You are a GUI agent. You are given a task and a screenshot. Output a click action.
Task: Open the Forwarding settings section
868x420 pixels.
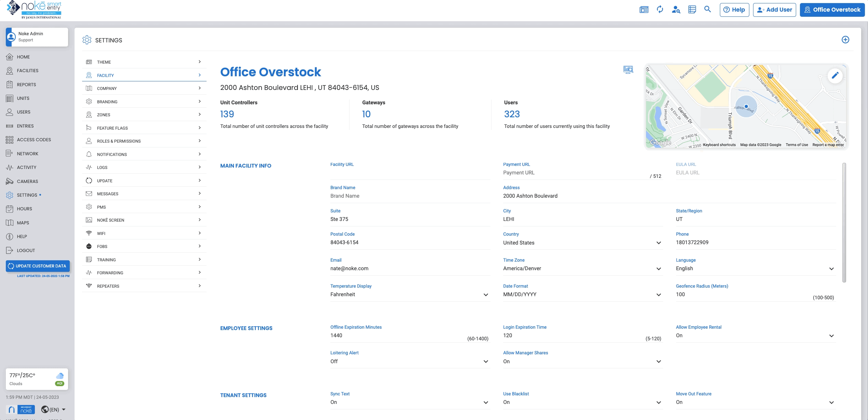(144, 273)
